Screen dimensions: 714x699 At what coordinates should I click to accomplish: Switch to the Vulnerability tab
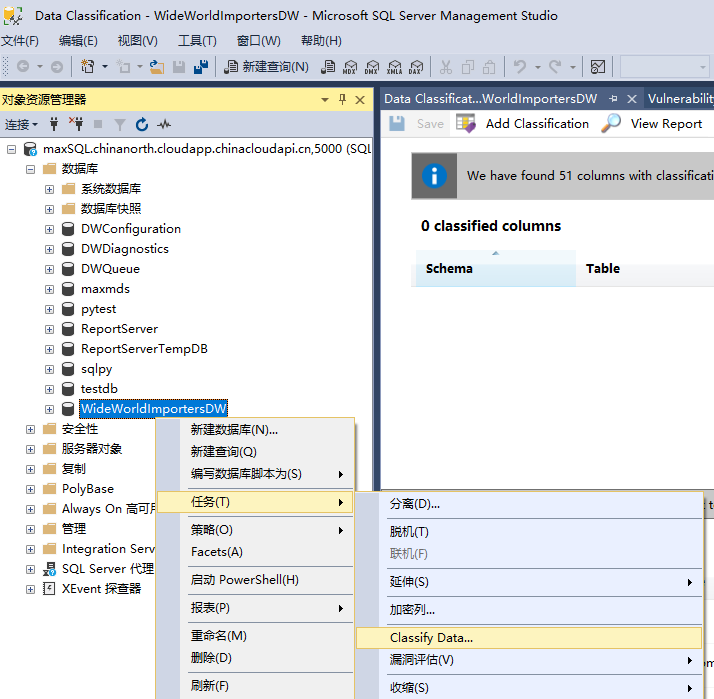681,99
